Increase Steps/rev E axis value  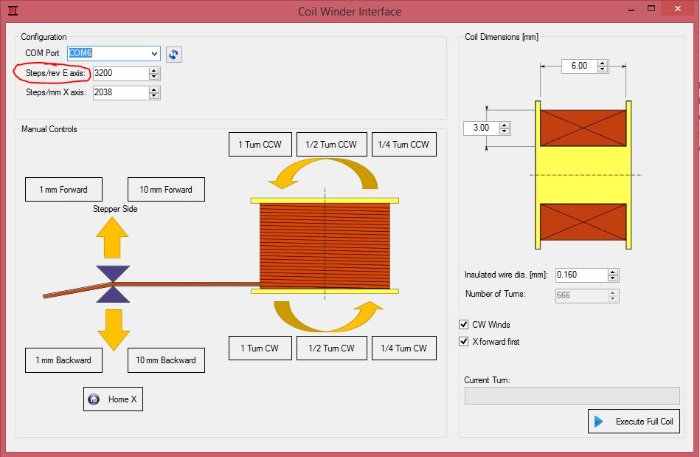(x=153, y=70)
